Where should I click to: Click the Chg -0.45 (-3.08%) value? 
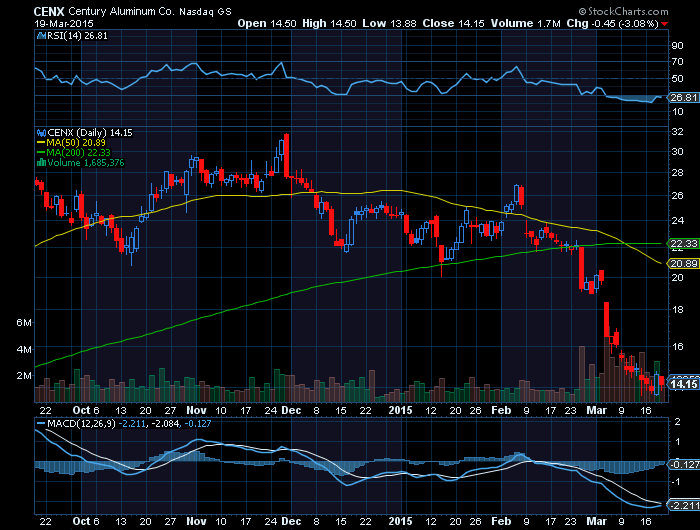pos(612,23)
